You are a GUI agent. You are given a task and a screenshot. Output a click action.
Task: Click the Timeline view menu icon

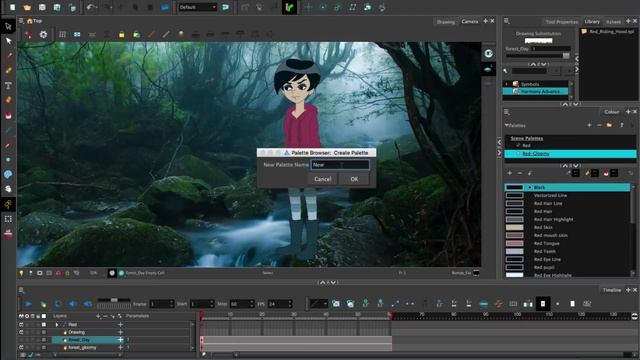coord(21,290)
